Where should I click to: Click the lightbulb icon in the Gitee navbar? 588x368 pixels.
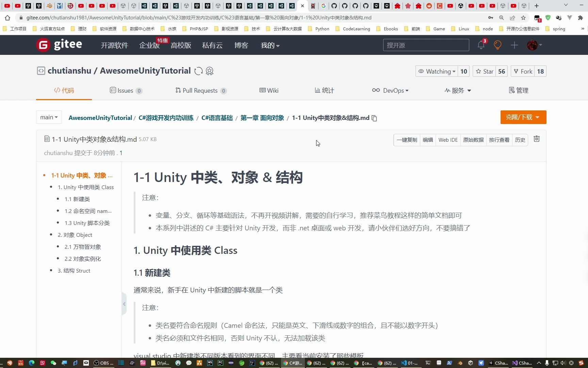point(497,45)
